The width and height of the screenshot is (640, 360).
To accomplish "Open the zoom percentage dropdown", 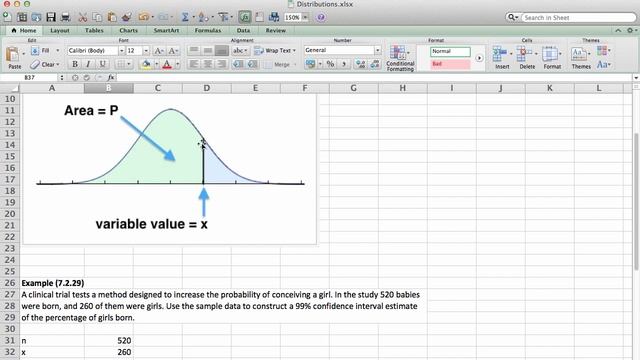I will [305, 17].
